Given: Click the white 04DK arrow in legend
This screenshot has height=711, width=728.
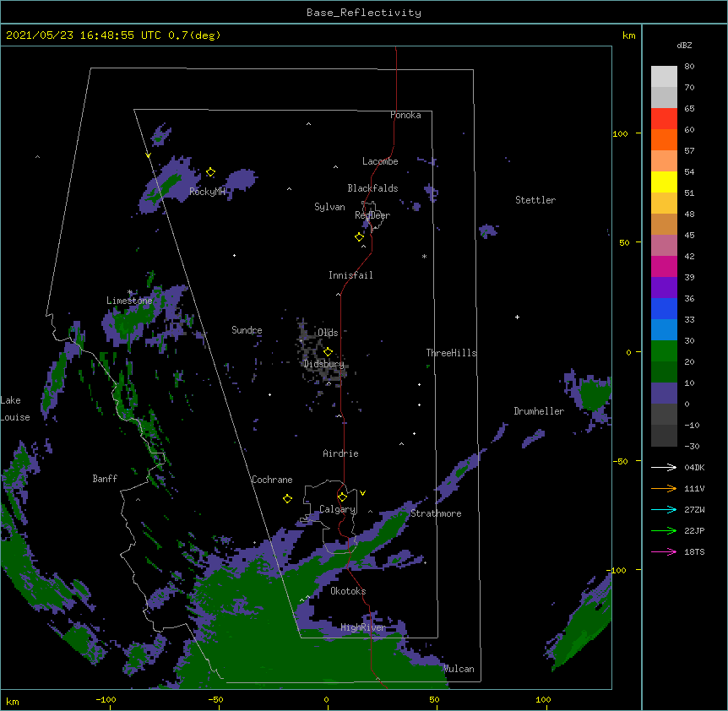Looking at the screenshot, I should pos(664,467).
